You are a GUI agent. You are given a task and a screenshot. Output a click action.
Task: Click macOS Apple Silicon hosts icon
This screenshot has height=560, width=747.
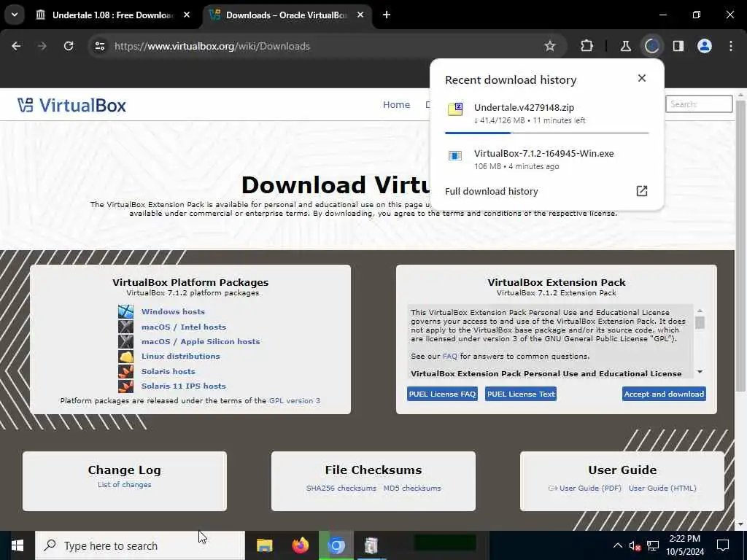point(125,341)
